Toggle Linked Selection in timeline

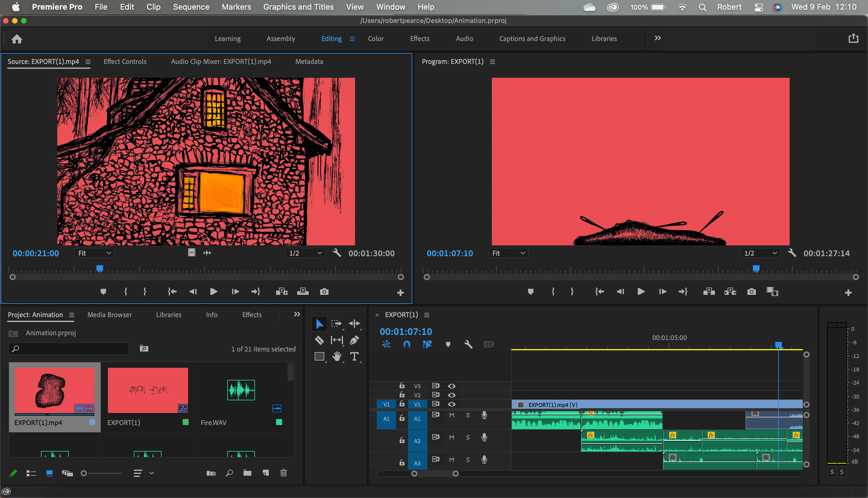(x=427, y=345)
